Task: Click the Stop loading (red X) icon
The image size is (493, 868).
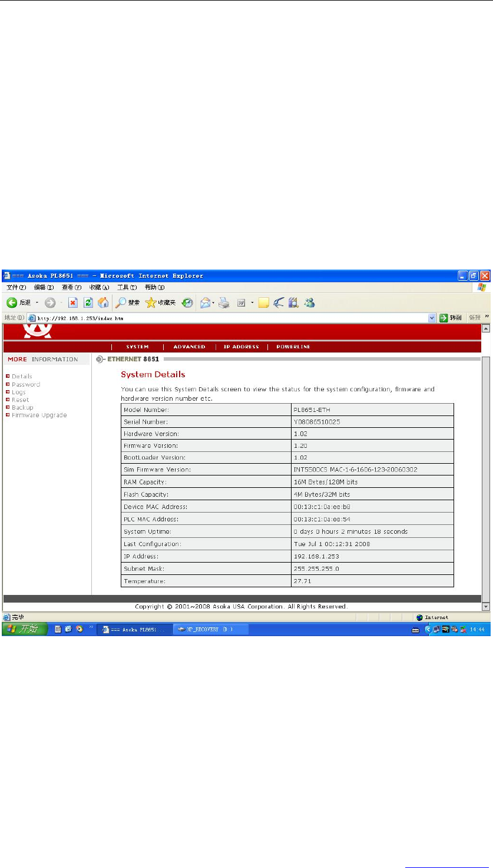Action: click(x=72, y=302)
